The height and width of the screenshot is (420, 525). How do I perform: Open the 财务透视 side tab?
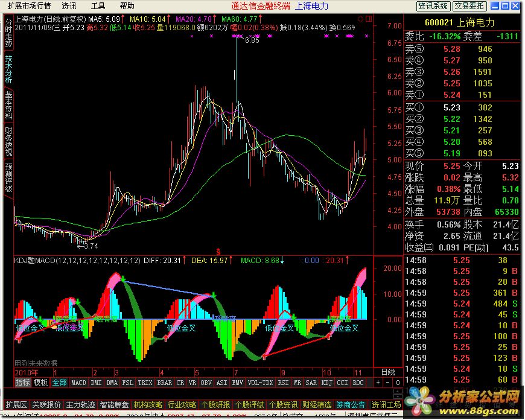click(8, 141)
